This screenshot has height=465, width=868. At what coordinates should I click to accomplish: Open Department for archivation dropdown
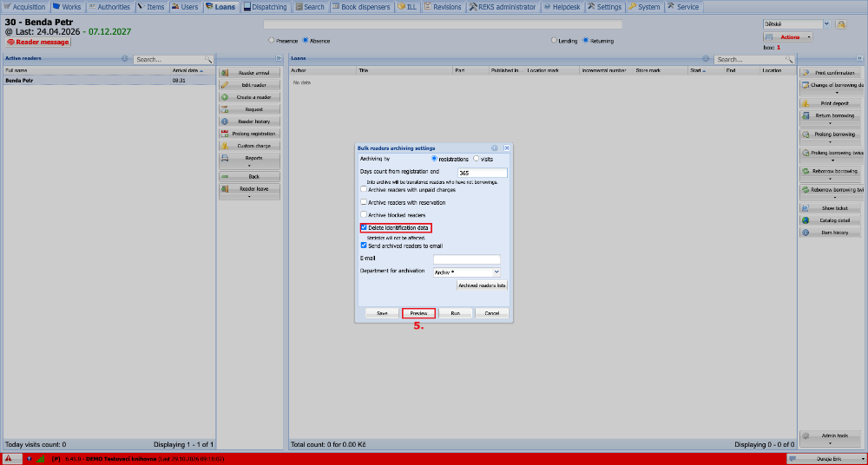tap(496, 272)
